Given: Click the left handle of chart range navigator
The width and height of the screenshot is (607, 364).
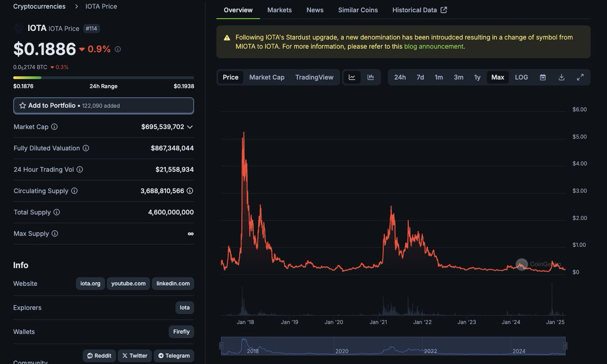Looking at the screenshot, I should click(221, 346).
